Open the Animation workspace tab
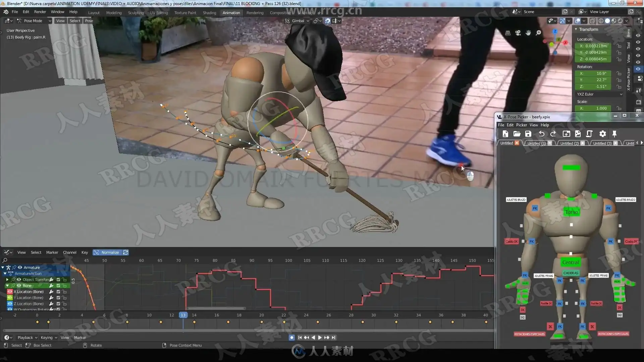This screenshot has width=644, height=362. pyautogui.click(x=231, y=13)
